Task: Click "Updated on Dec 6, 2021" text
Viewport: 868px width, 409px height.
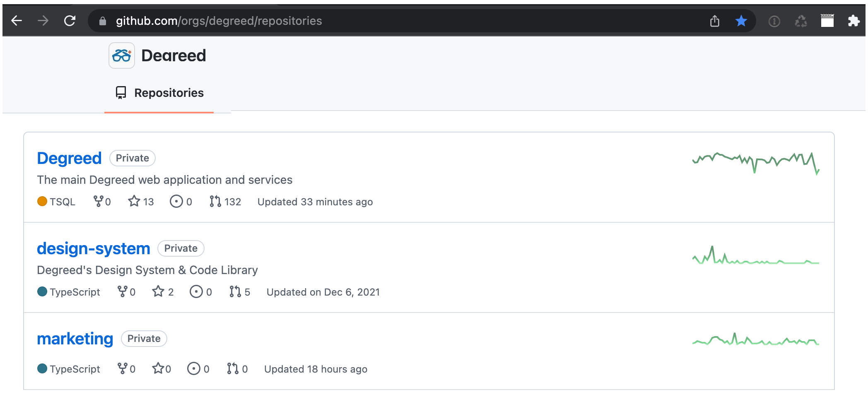Action: point(323,292)
